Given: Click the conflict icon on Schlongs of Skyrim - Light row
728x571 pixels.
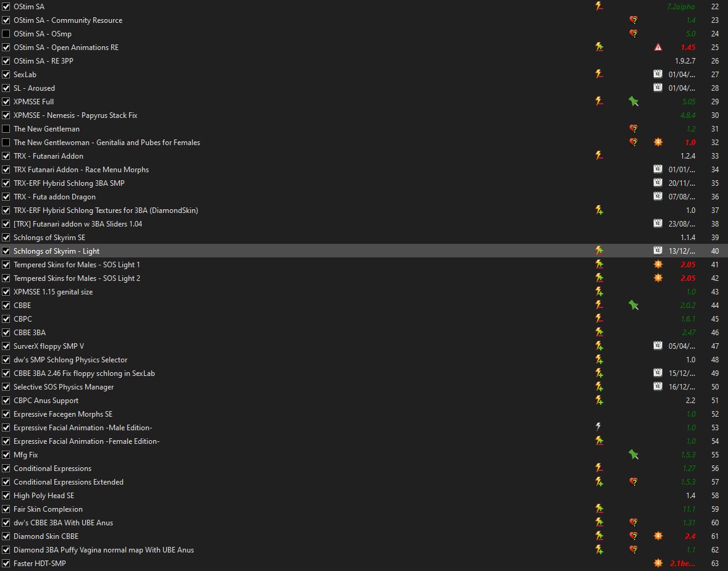Looking at the screenshot, I should [599, 251].
